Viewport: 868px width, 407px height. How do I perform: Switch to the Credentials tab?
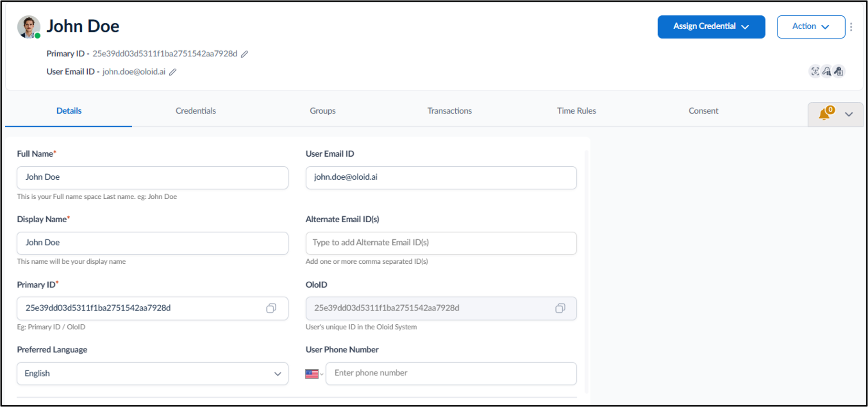[x=196, y=111]
